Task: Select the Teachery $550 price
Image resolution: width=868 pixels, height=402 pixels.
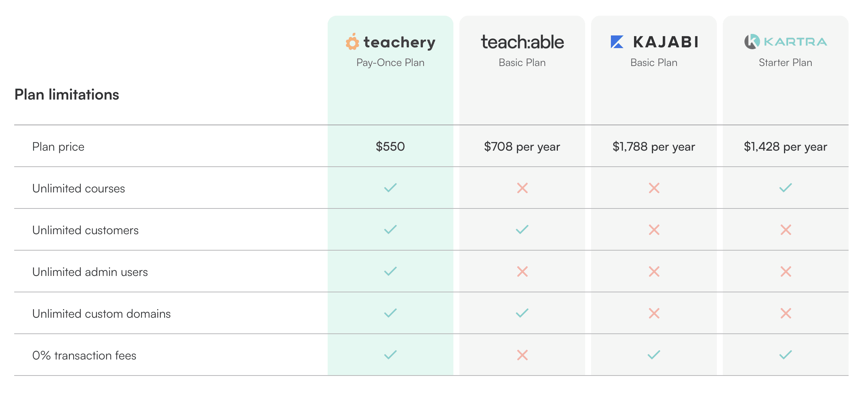Action: pos(390,146)
